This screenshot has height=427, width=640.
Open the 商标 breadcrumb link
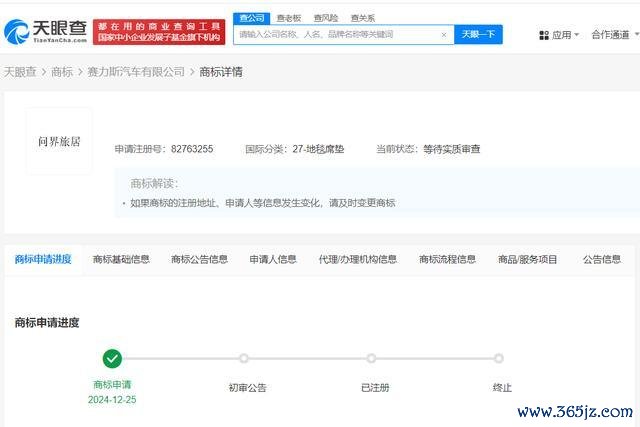[62, 72]
